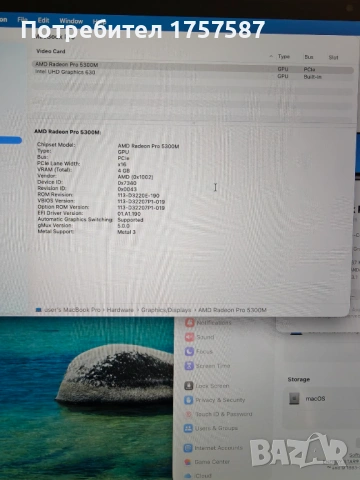The image size is (360, 480).
Task: Open Internet Accounts in System Settings
Action: coord(213,448)
